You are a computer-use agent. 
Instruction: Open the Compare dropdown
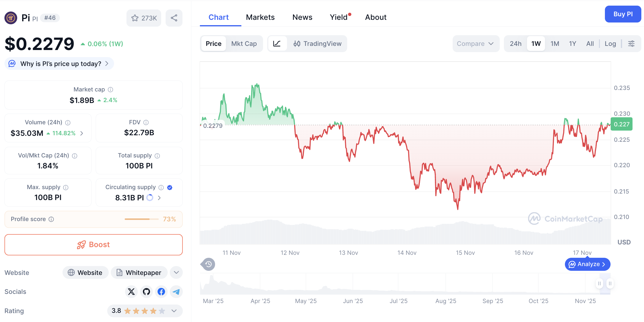tap(475, 44)
